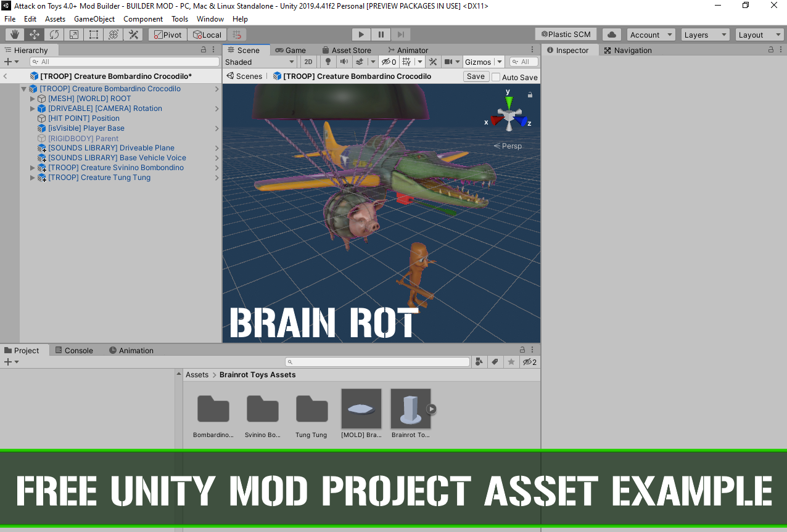Select the Hand tool in the toolbar
The image size is (787, 532).
15,35
